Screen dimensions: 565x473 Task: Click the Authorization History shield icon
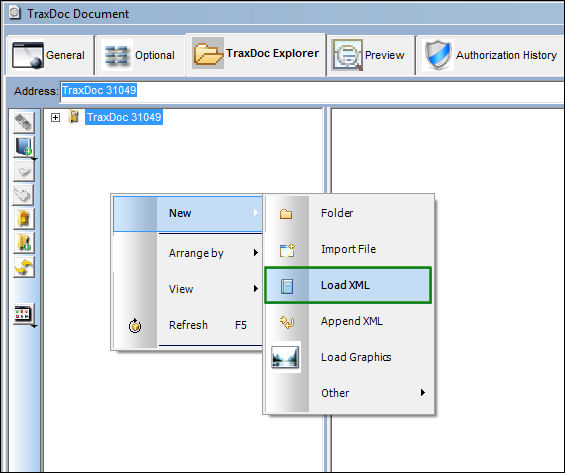(x=438, y=55)
